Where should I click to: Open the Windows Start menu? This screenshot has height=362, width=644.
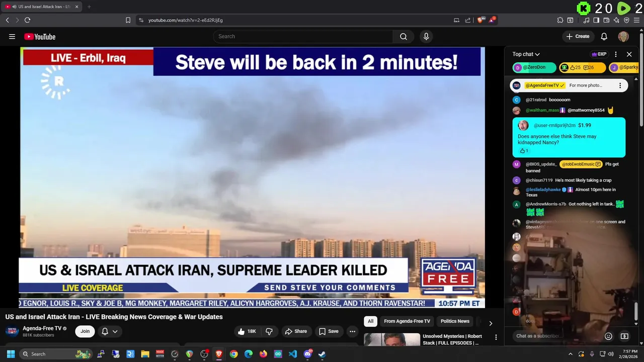(x=11, y=354)
